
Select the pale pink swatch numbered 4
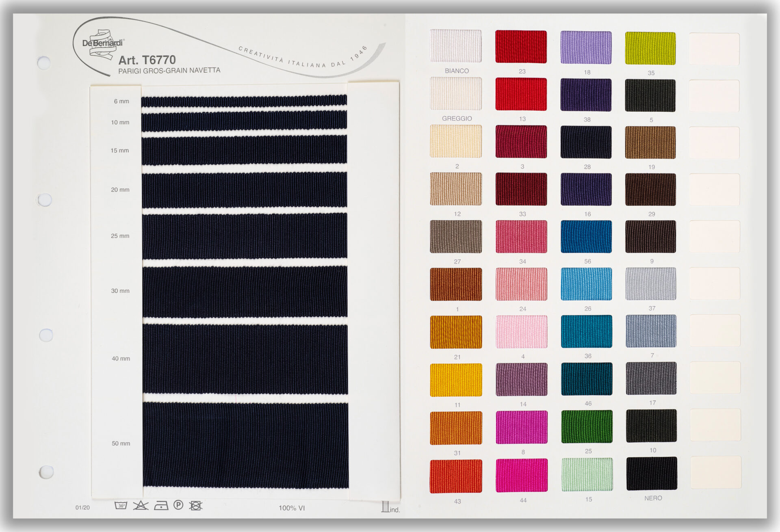click(522, 332)
